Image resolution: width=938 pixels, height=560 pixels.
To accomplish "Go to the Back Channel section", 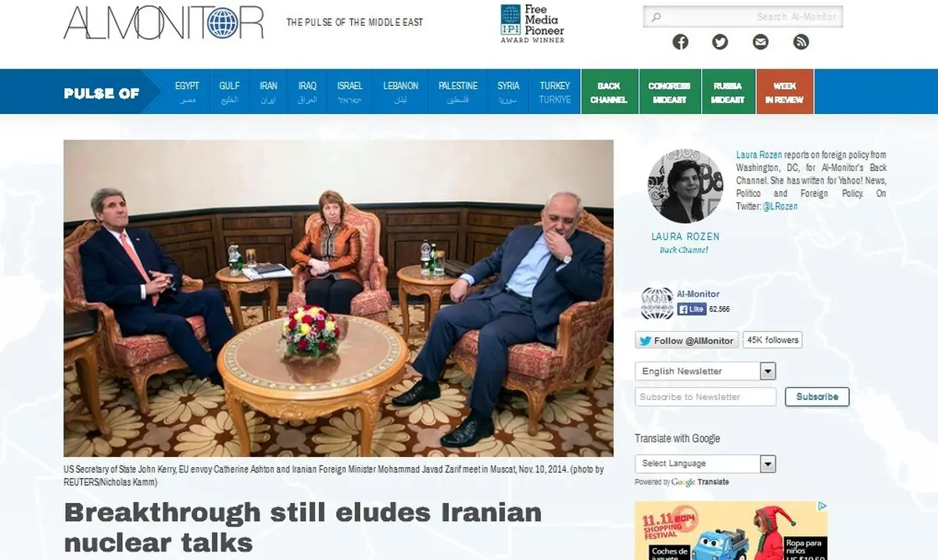I will click(609, 92).
